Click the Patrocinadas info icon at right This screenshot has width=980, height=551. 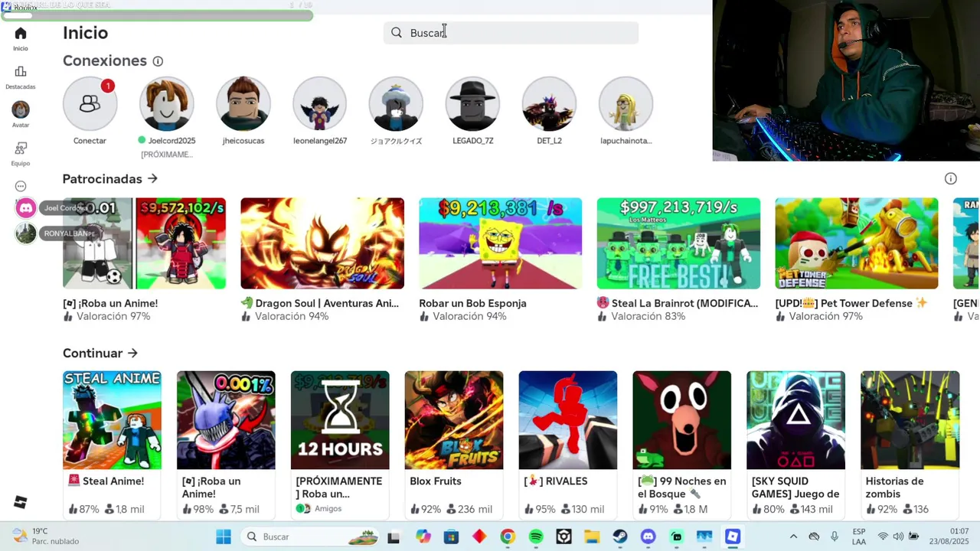pyautogui.click(x=951, y=178)
